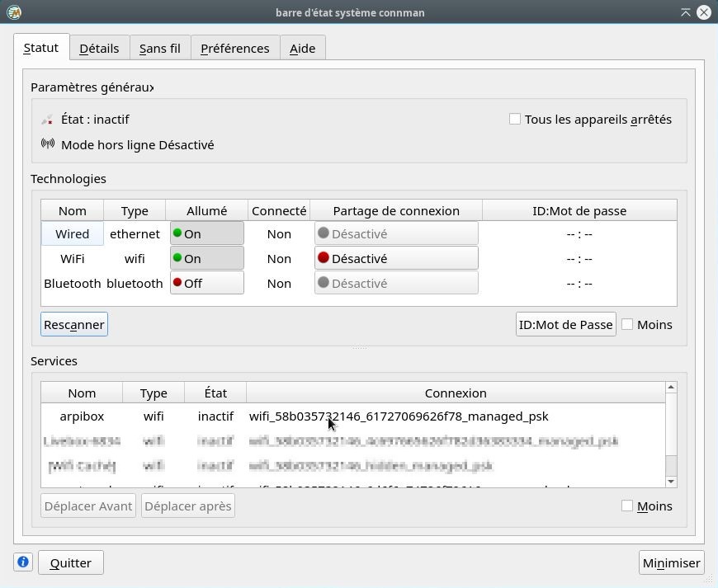Click the Services list scrollbar down arrow
This screenshot has width=718, height=588.
[671, 481]
